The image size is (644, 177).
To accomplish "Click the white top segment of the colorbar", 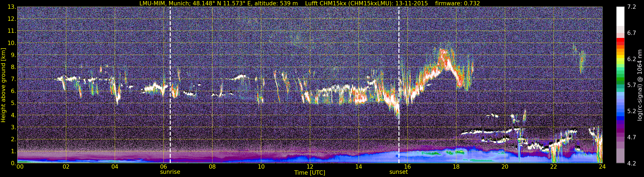I will click(x=620, y=16).
